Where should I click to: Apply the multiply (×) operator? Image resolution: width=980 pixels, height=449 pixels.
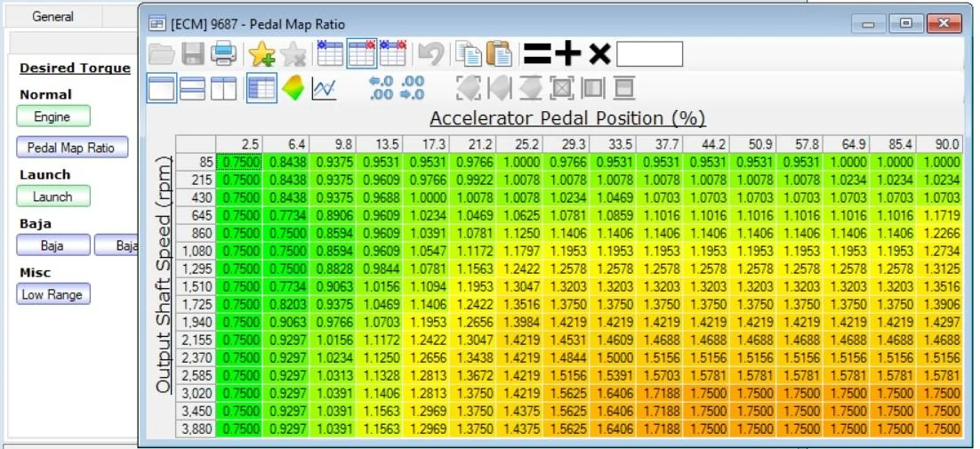(599, 54)
